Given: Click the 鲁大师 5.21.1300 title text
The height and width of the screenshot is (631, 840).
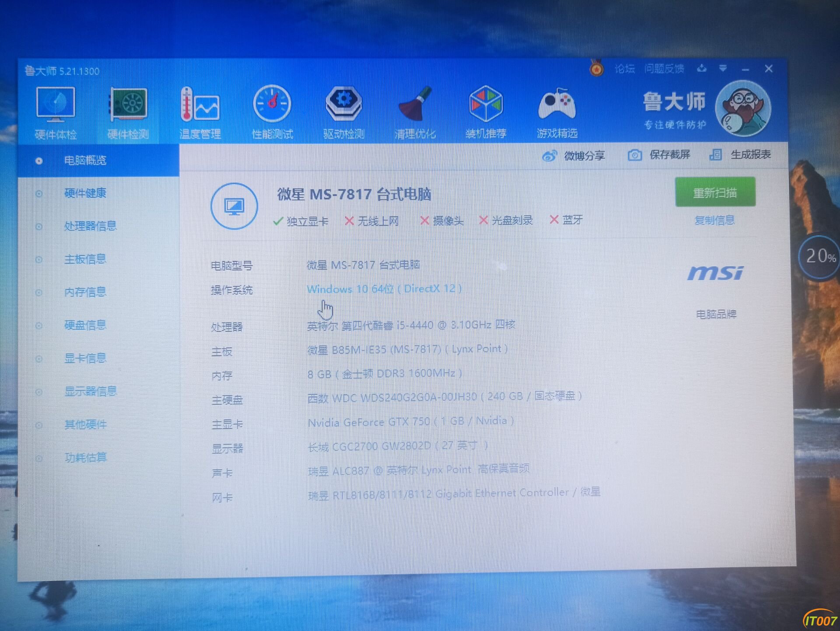Looking at the screenshot, I should coord(62,71).
